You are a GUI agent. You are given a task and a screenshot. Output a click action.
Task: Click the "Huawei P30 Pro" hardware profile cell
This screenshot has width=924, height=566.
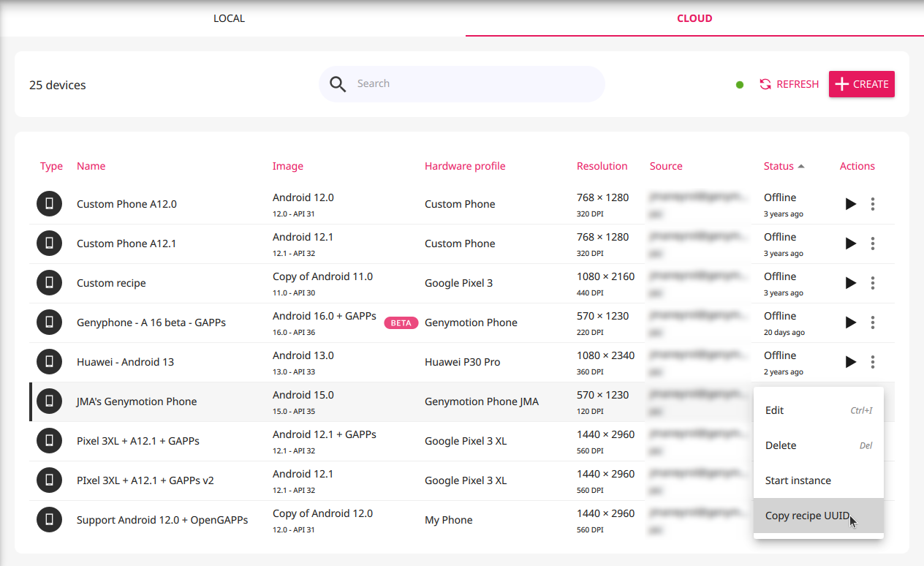pyautogui.click(x=463, y=362)
